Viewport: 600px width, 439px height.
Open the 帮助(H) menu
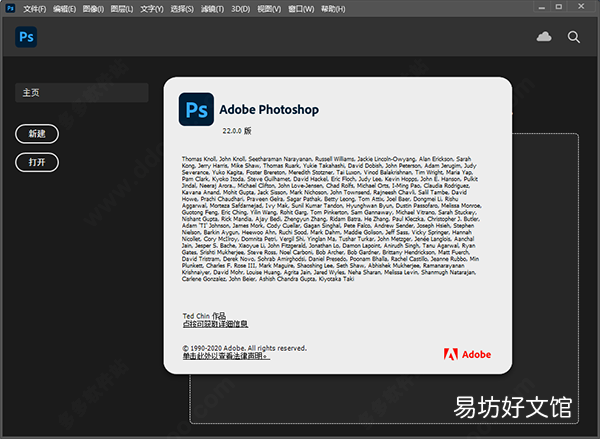pyautogui.click(x=333, y=9)
